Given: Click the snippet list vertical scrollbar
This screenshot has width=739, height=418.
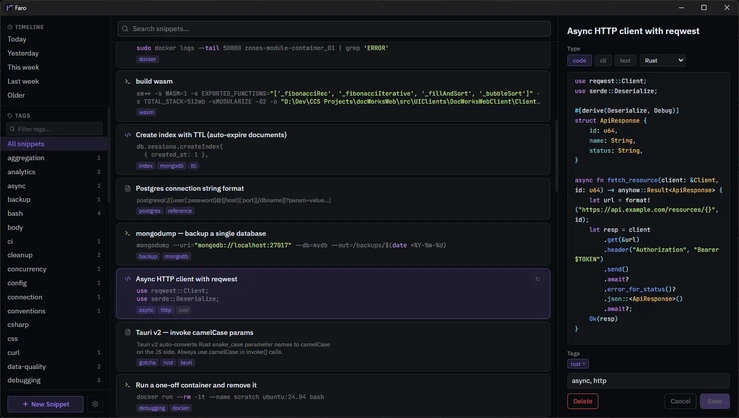Looking at the screenshot, I should 555,156.
